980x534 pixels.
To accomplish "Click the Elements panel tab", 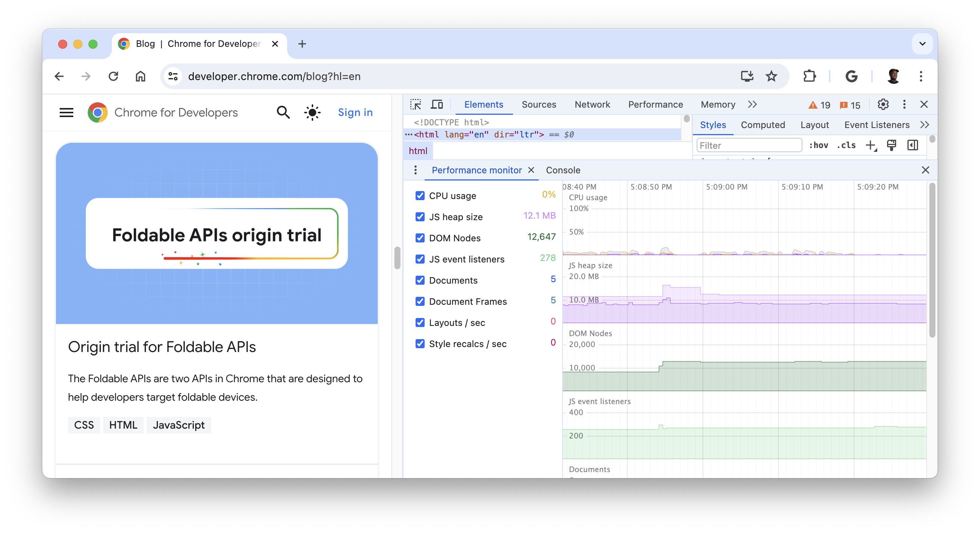I will point(484,104).
